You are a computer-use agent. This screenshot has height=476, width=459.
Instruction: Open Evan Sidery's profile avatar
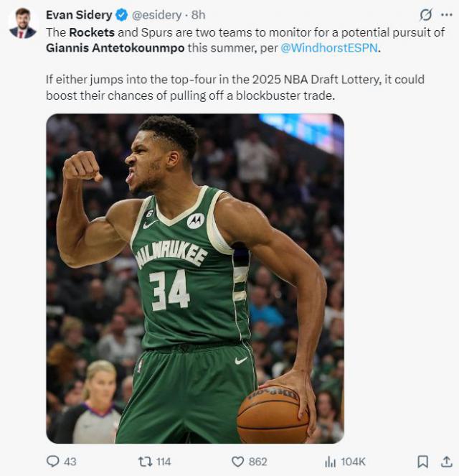(23, 22)
